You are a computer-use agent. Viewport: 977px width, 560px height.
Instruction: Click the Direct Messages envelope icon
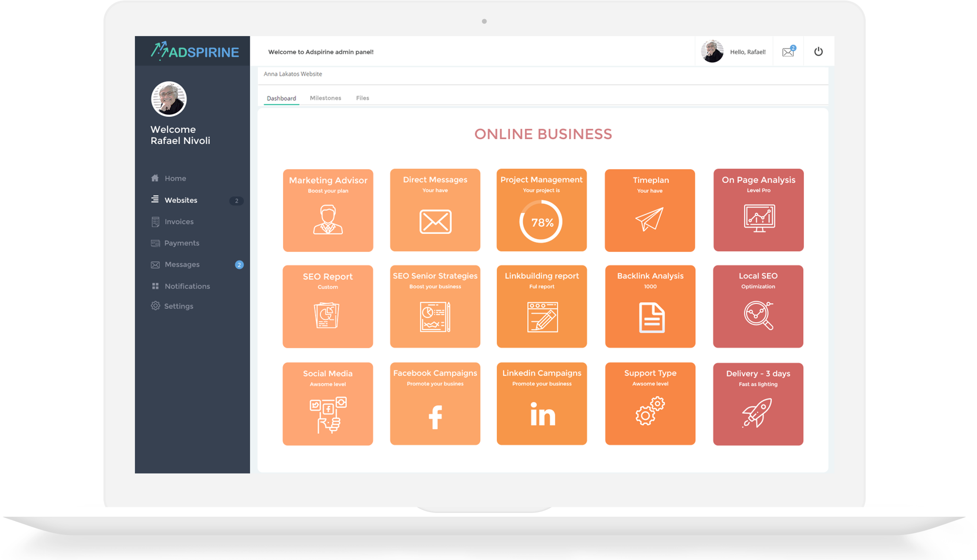435,221
